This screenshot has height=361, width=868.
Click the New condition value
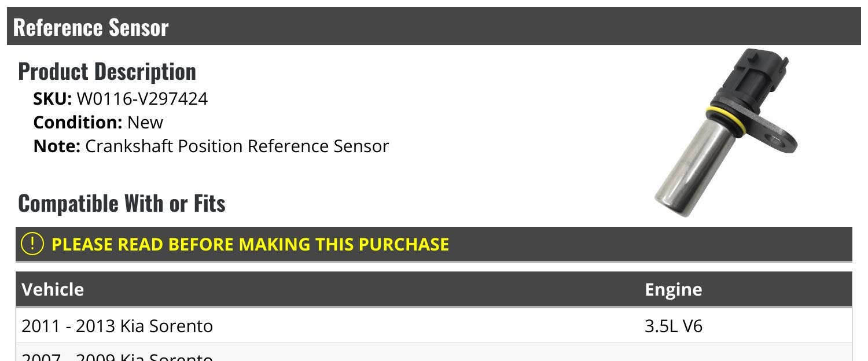(145, 122)
